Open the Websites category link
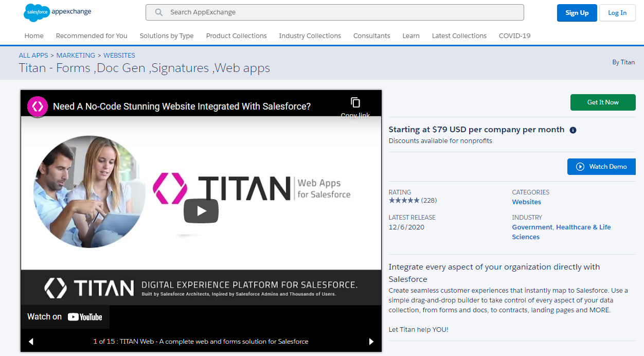This screenshot has width=644, height=356. (x=527, y=202)
